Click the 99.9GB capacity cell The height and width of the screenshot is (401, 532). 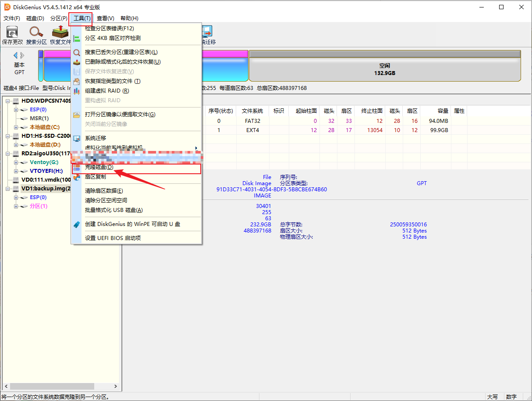click(436, 130)
